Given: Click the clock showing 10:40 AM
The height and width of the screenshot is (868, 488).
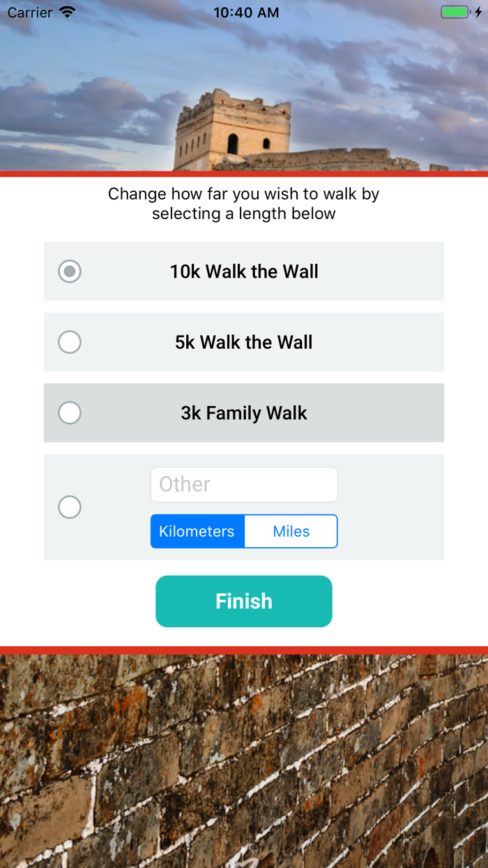Looking at the screenshot, I should coord(245,12).
